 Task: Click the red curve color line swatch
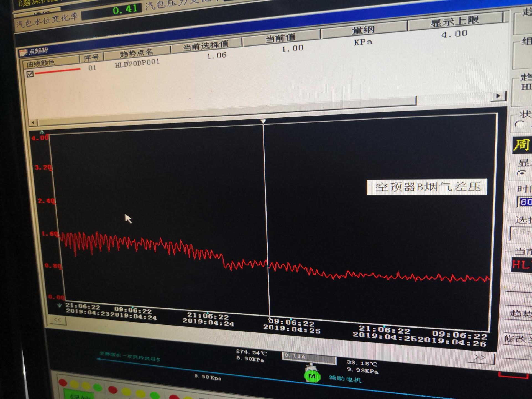point(58,71)
